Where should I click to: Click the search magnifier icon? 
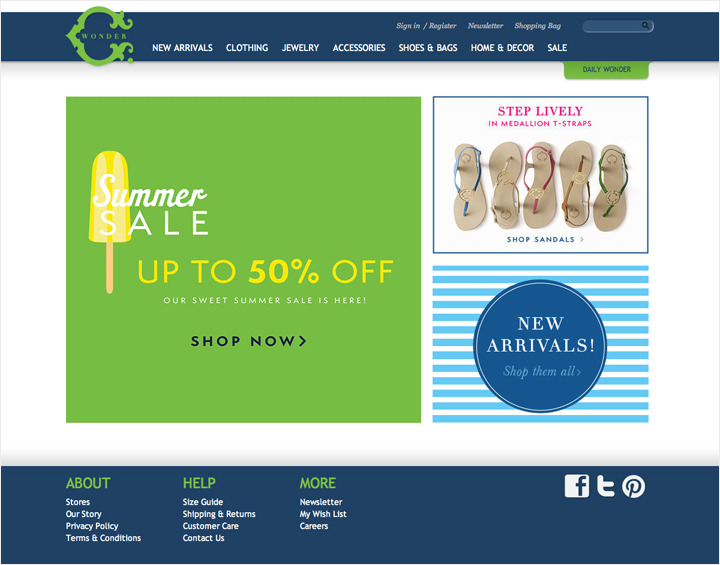click(646, 26)
